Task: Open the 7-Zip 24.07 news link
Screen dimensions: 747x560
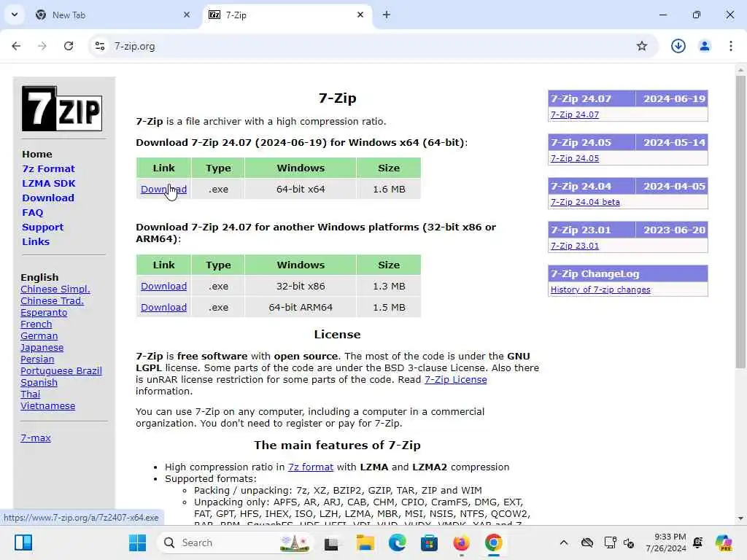Action: 575,114
